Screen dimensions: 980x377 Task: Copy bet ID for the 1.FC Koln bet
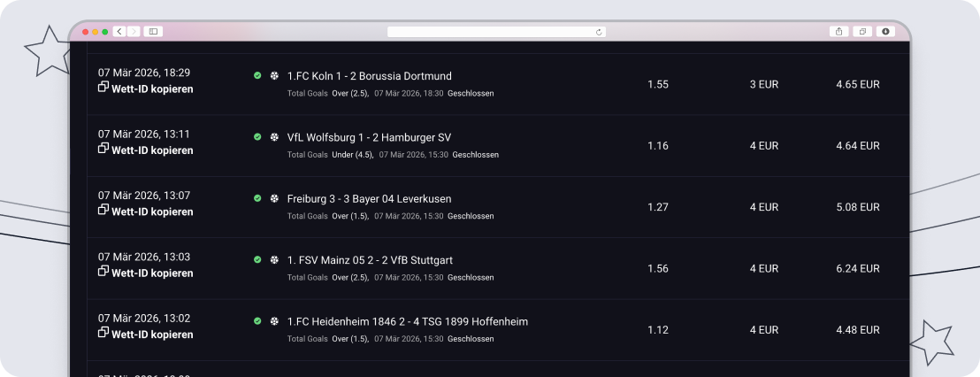click(x=146, y=88)
